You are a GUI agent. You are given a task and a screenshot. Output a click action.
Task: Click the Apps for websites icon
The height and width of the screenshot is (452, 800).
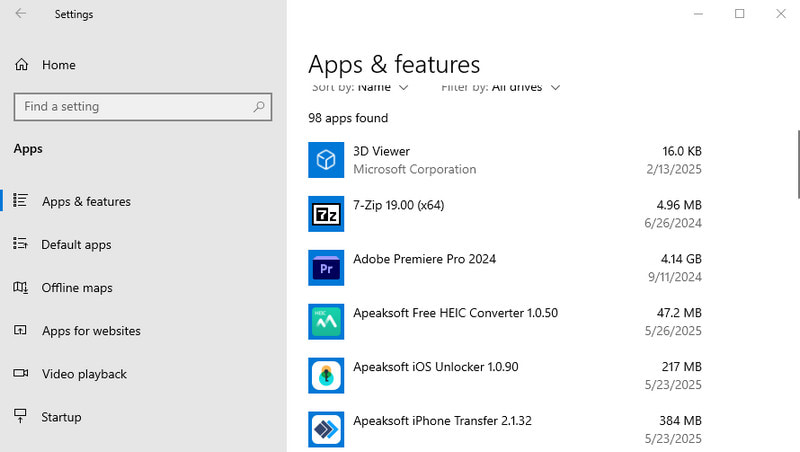pos(20,331)
